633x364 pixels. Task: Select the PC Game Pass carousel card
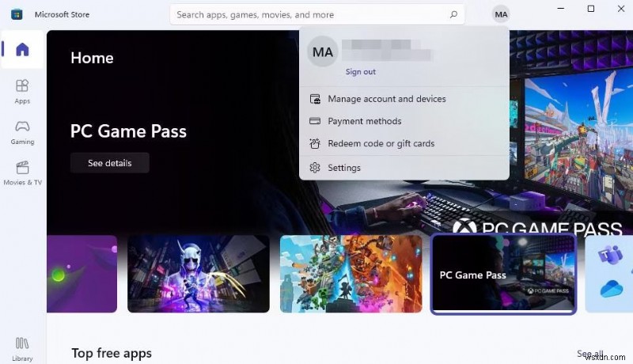click(503, 274)
